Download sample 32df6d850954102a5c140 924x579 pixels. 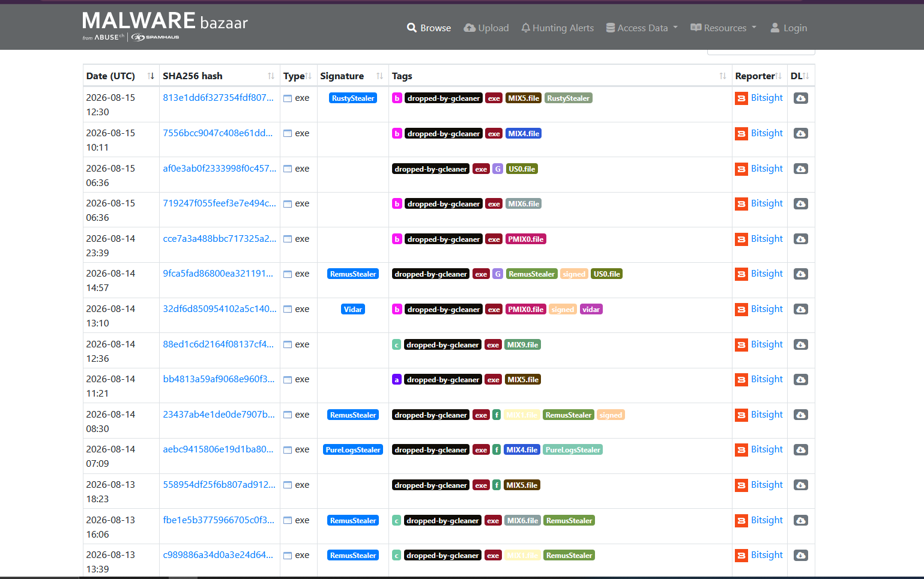point(800,309)
